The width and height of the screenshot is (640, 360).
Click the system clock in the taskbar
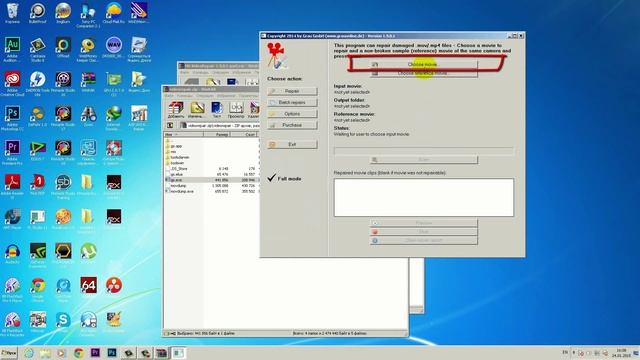621,353
